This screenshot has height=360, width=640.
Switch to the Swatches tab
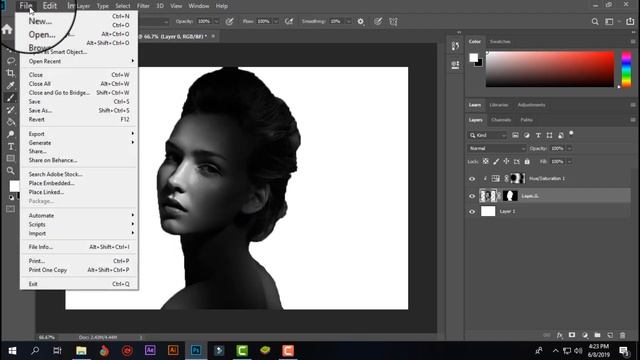tap(500, 42)
